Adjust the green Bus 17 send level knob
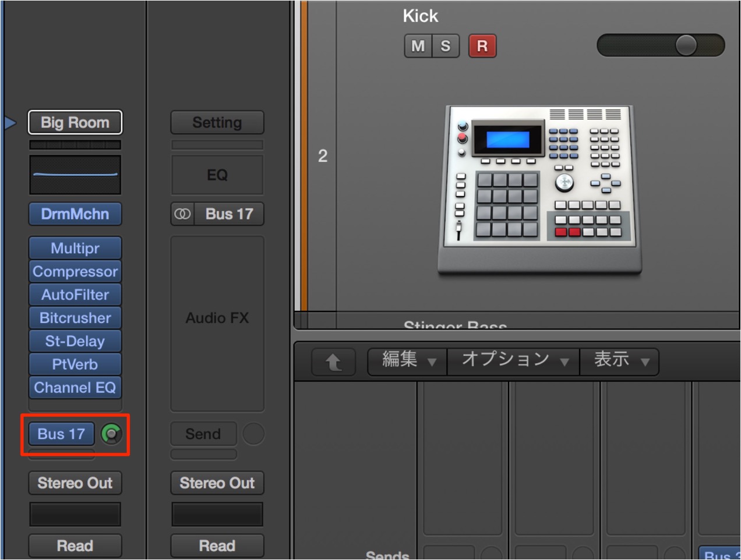 point(111,434)
